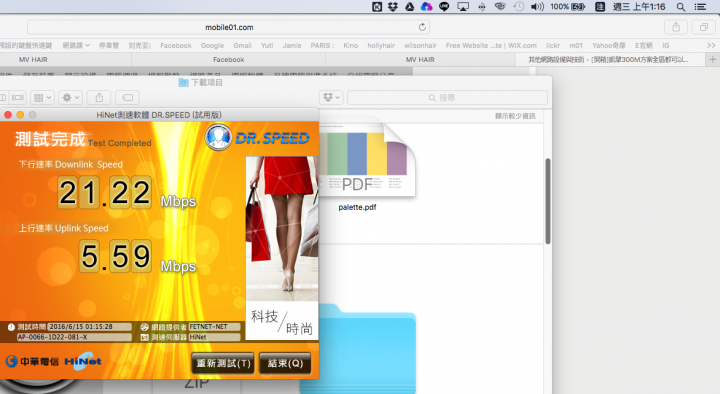720x394 pixels.
Task: Click the Finder window vertical scrollbar
Action: tap(547, 201)
